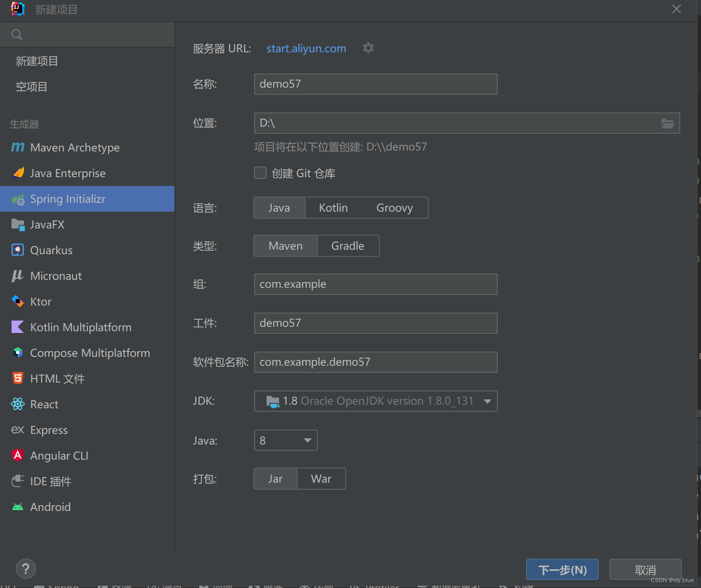
Task: Click the Java Enterprise flame icon
Action: (18, 173)
